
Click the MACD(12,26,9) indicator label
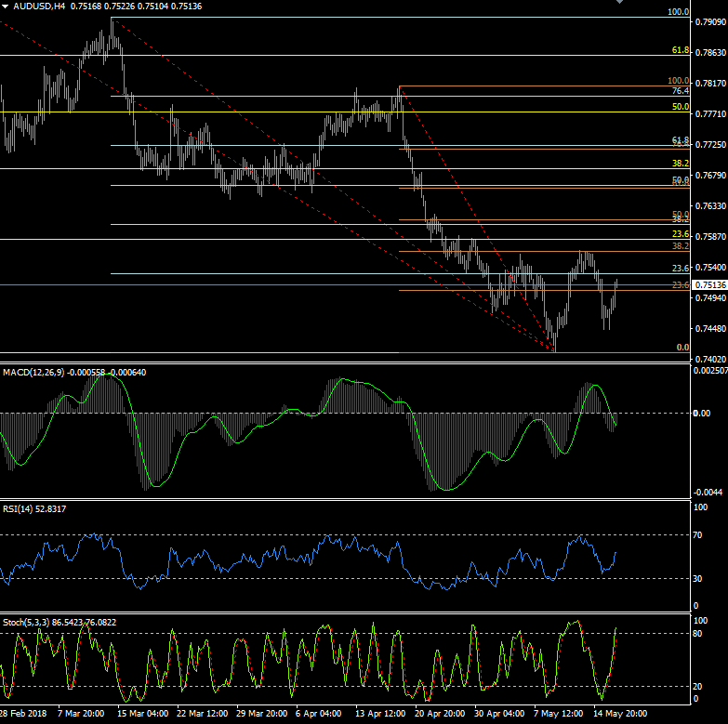click(x=31, y=372)
